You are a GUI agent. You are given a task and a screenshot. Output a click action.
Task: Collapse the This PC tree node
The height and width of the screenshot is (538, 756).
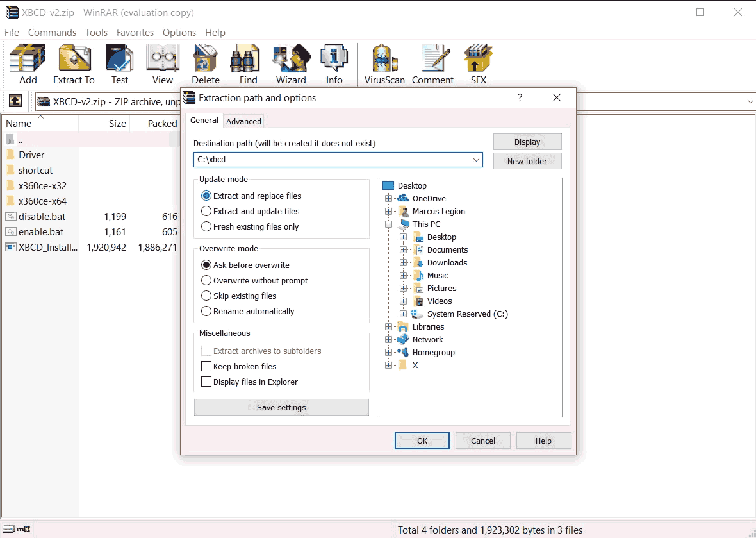pyautogui.click(x=389, y=224)
